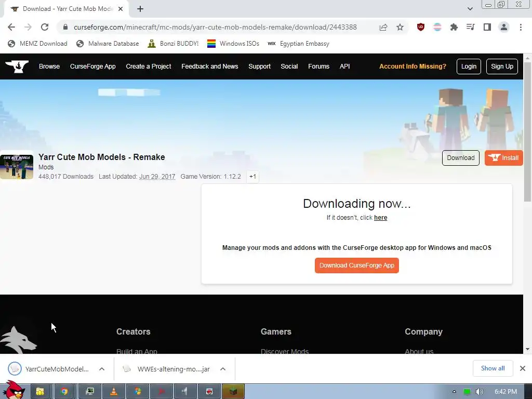Open the Windows ISOs bookmark
The image size is (532, 399).
point(233,44)
